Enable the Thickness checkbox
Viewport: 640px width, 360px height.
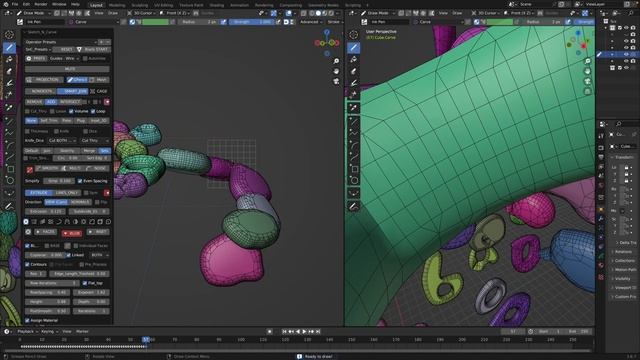pos(27,131)
